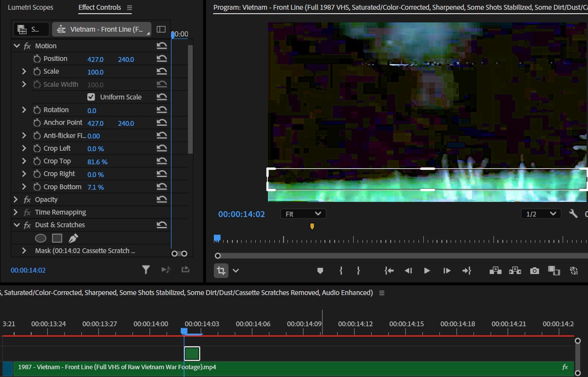Step forward one frame

click(x=447, y=271)
